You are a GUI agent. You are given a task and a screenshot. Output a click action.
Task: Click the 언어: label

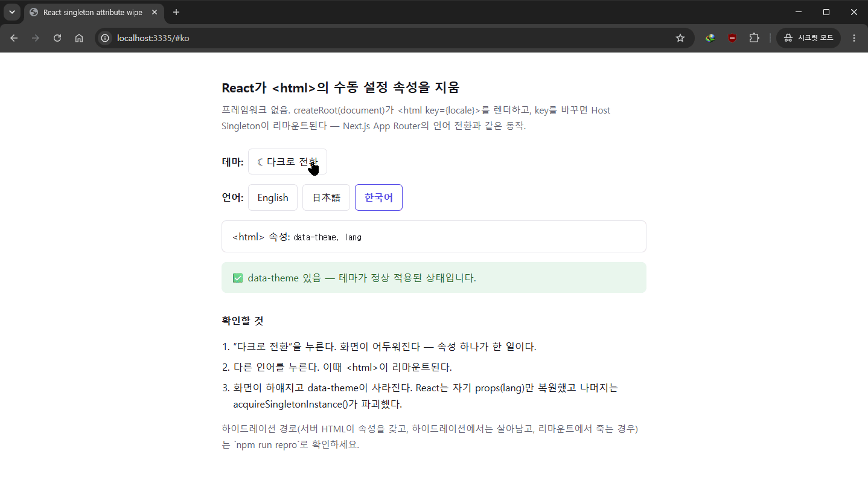233,197
